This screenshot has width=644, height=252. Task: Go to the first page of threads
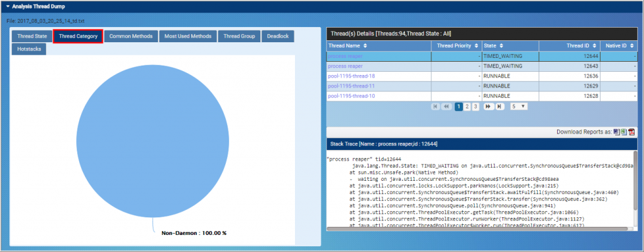[435, 106]
